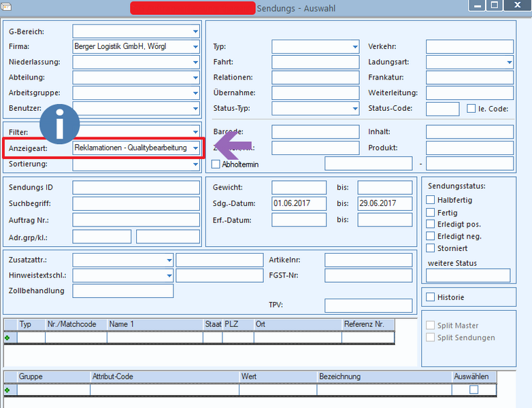This screenshot has height=408, width=532.
Task: Click the Relationen input field
Action: 316,78
